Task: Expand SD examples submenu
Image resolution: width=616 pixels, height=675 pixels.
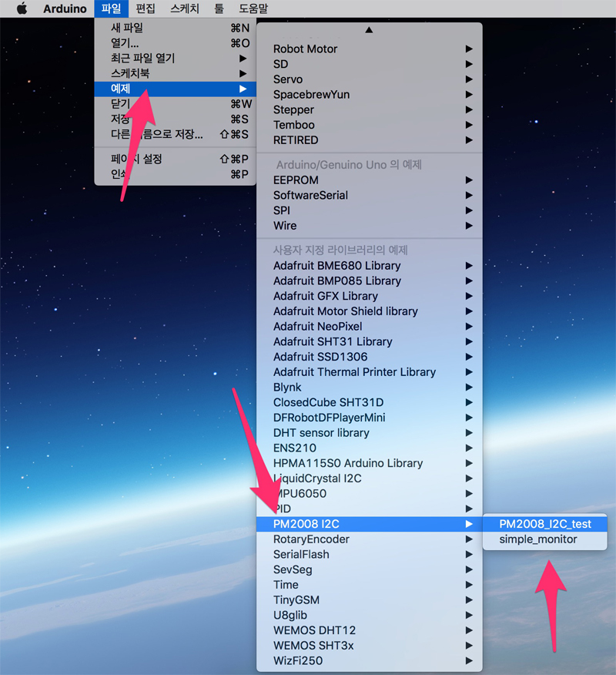Action: 369,64
